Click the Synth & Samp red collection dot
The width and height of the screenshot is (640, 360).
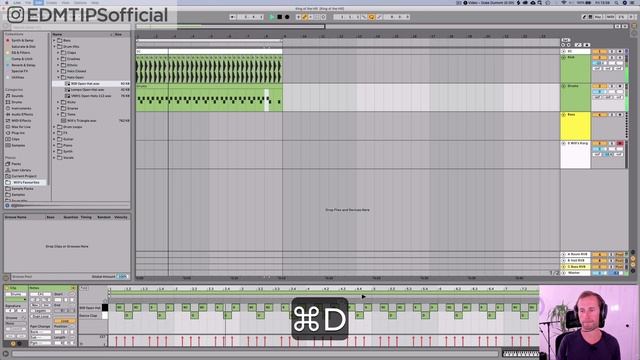(7, 40)
